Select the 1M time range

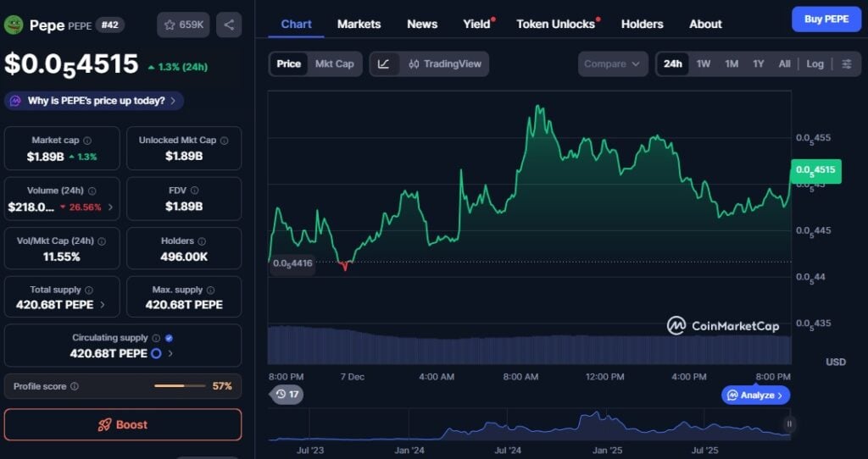click(x=732, y=64)
